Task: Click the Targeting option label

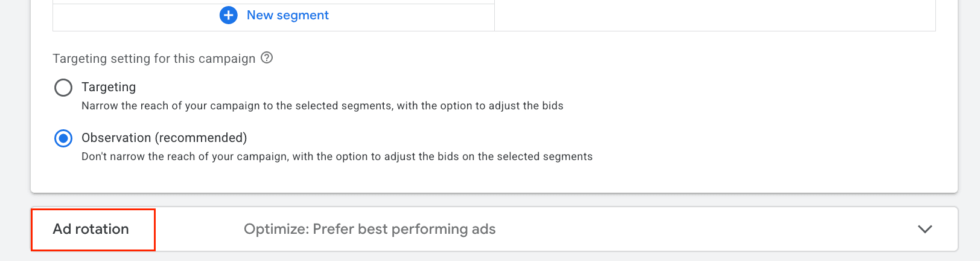Action: tap(109, 87)
